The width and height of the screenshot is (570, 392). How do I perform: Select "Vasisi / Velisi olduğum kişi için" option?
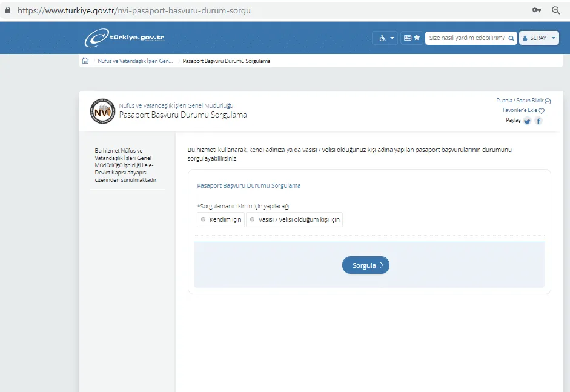pyautogui.click(x=294, y=220)
